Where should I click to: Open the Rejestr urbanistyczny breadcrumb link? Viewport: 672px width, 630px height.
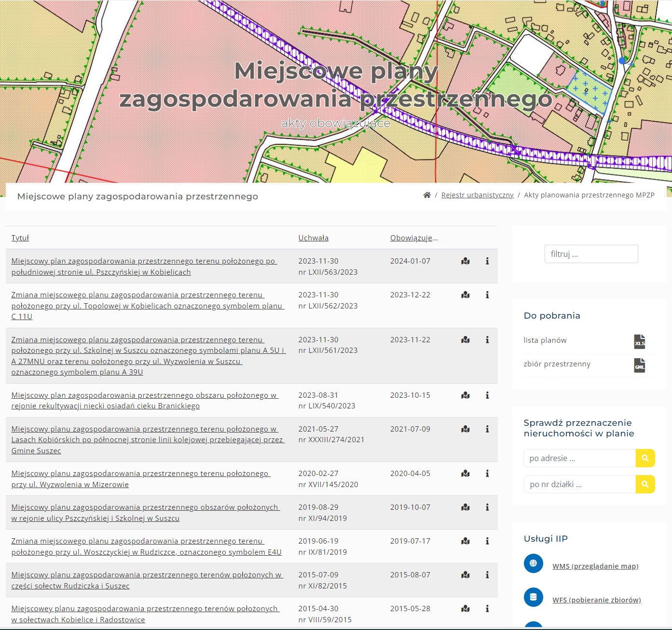click(477, 195)
